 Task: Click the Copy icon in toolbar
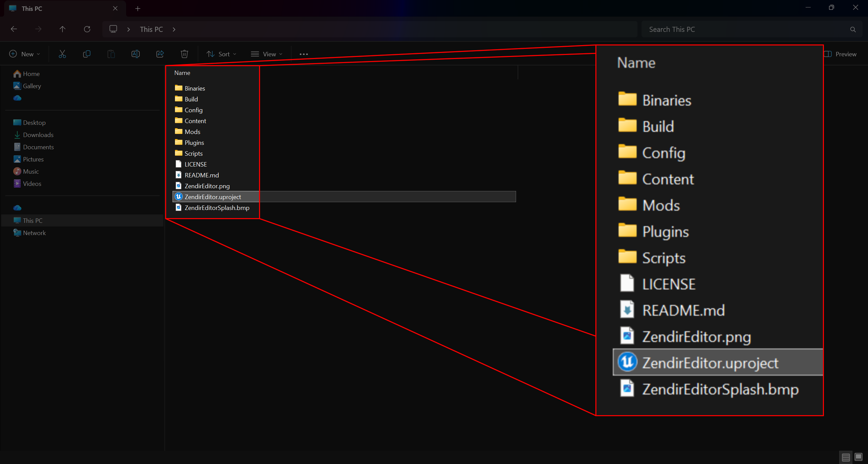tap(87, 54)
